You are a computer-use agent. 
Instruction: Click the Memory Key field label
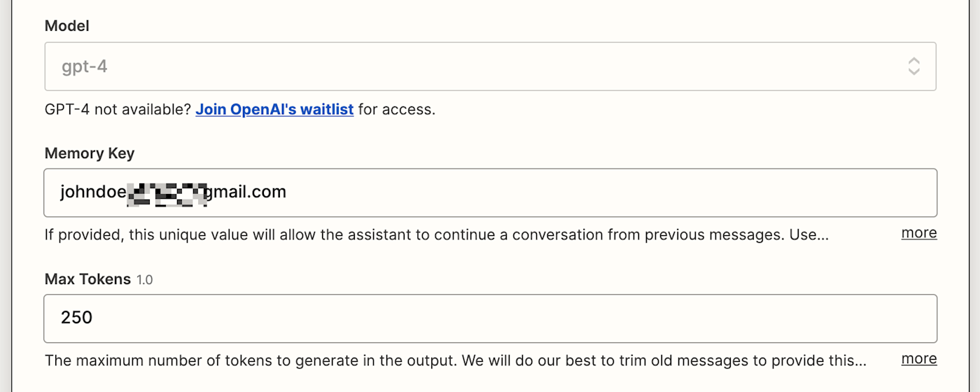(90, 153)
